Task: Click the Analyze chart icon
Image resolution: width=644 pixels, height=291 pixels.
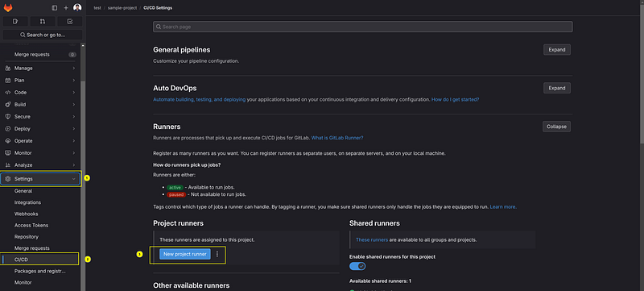Action: coord(7,165)
